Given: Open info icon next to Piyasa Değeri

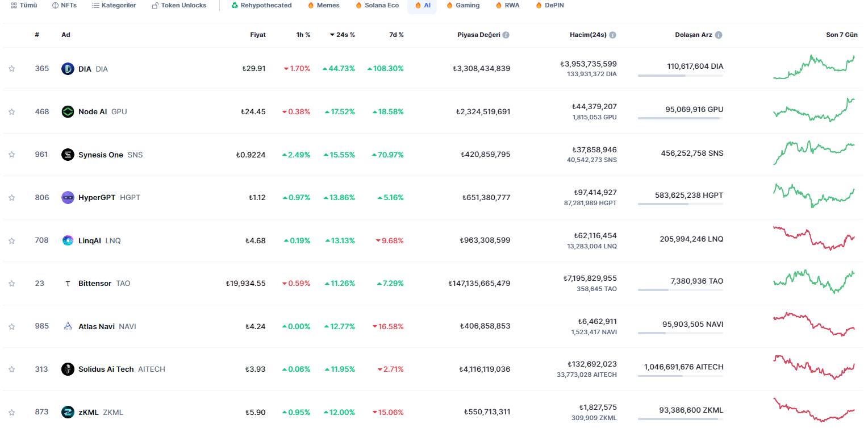Looking at the screenshot, I should (x=506, y=35).
